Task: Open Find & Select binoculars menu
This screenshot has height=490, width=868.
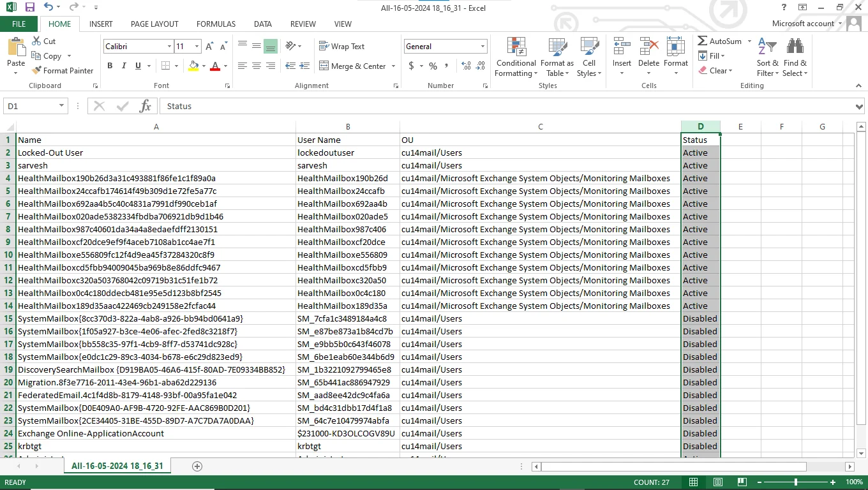Action: [795, 57]
